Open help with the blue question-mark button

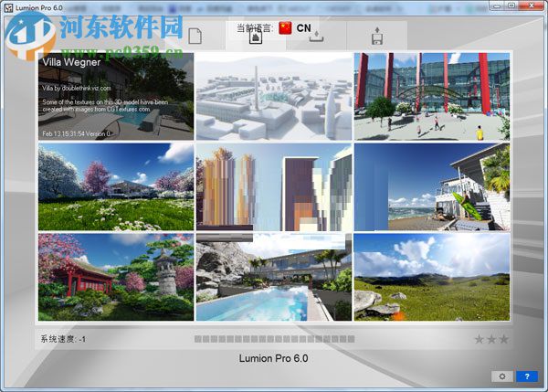point(527,376)
